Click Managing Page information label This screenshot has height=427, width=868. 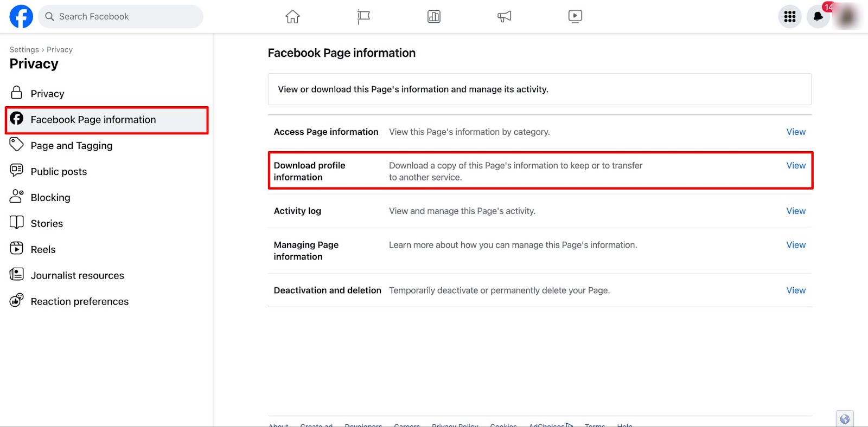pos(306,251)
